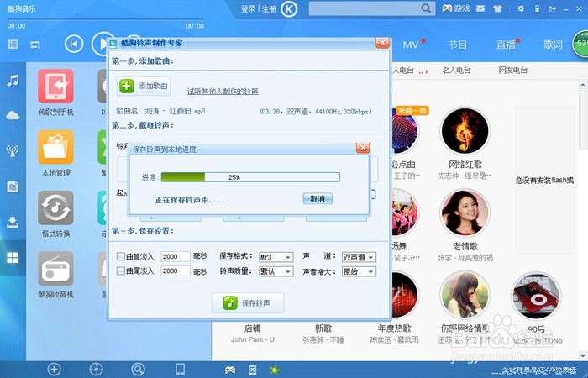Click 曲首淡入 2000 milliseconds field
Screen dimensions: 588x378
[176, 256]
